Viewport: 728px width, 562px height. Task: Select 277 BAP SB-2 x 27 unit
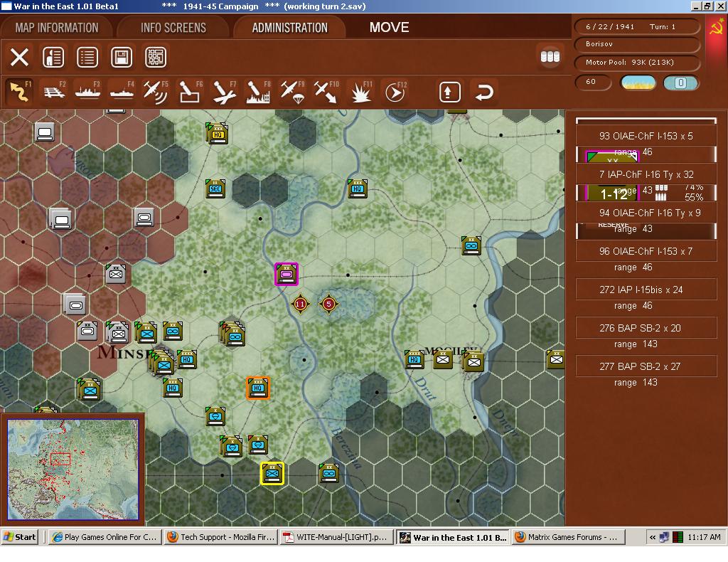646,367
